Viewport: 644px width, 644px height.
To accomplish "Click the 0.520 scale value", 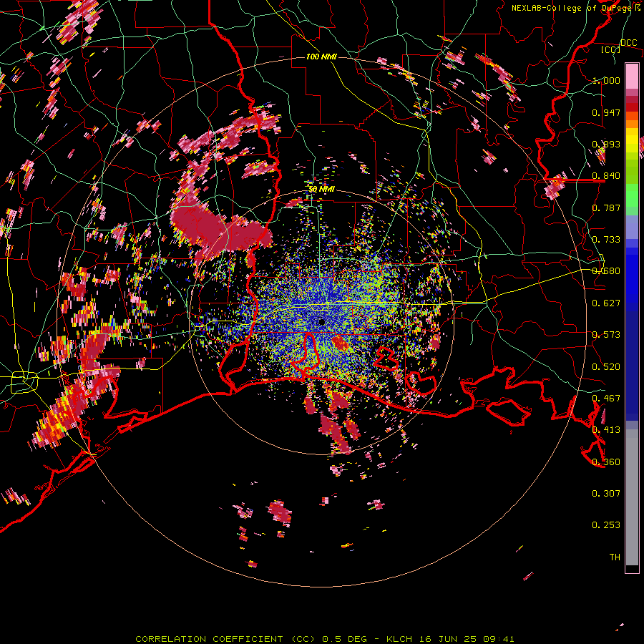I will click(606, 367).
